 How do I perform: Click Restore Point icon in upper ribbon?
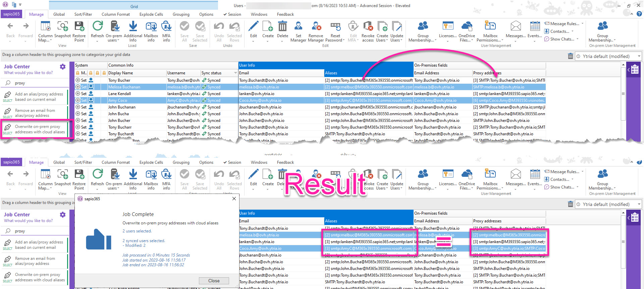tap(79, 26)
